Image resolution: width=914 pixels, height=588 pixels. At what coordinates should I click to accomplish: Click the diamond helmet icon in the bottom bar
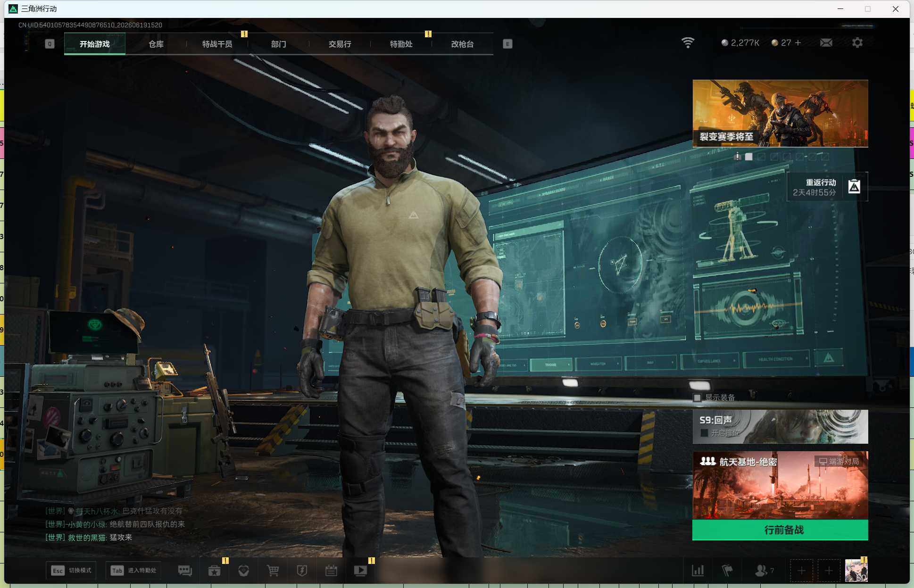(244, 571)
